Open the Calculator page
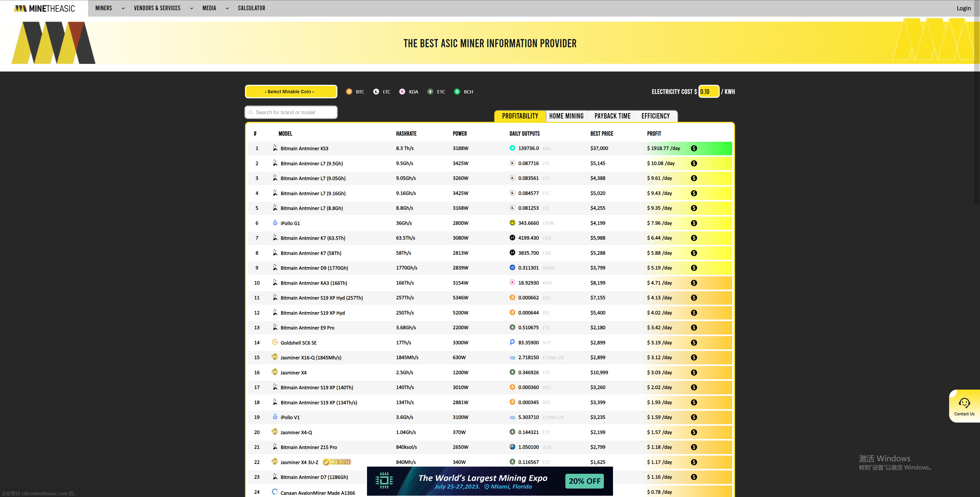The image size is (980, 497). coord(251,8)
